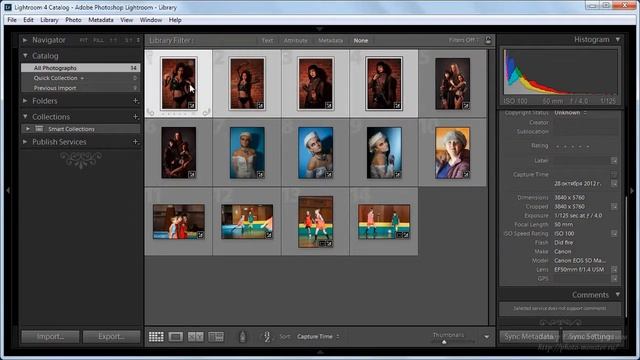Image resolution: width=640 pixels, height=360 pixels.
Task: Select Quick Collection in Catalog
Action: point(81,78)
